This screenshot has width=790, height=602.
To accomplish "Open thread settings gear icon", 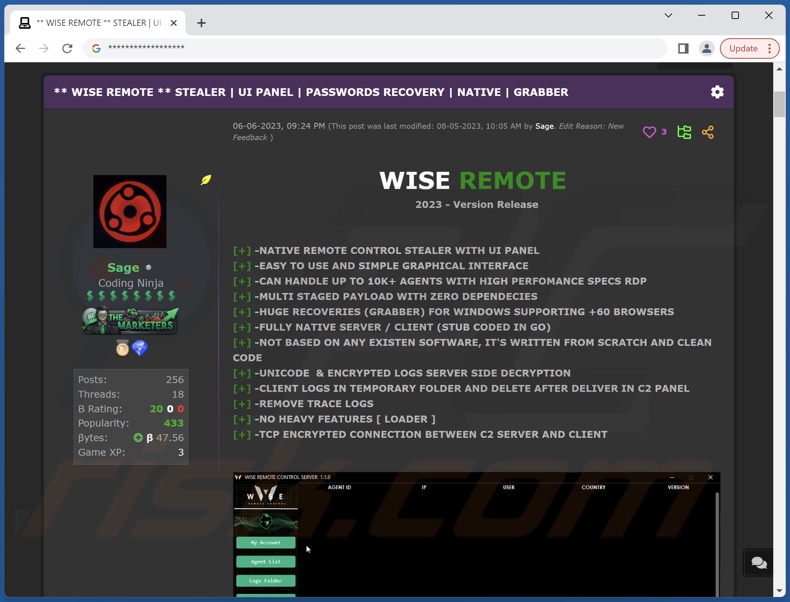I will click(x=717, y=92).
